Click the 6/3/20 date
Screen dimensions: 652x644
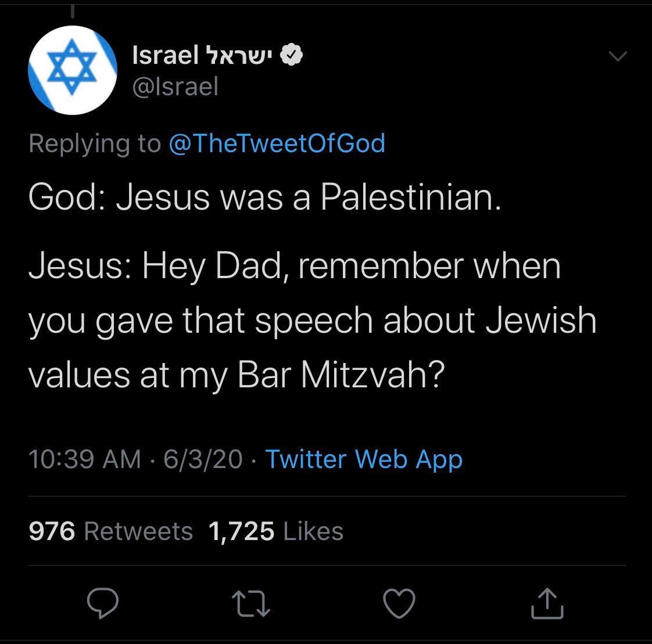pyautogui.click(x=203, y=459)
